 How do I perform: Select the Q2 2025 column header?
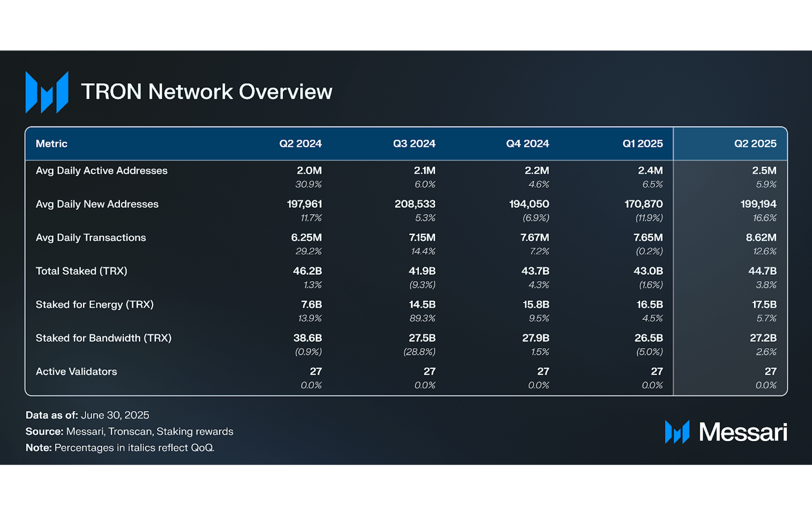click(755, 144)
